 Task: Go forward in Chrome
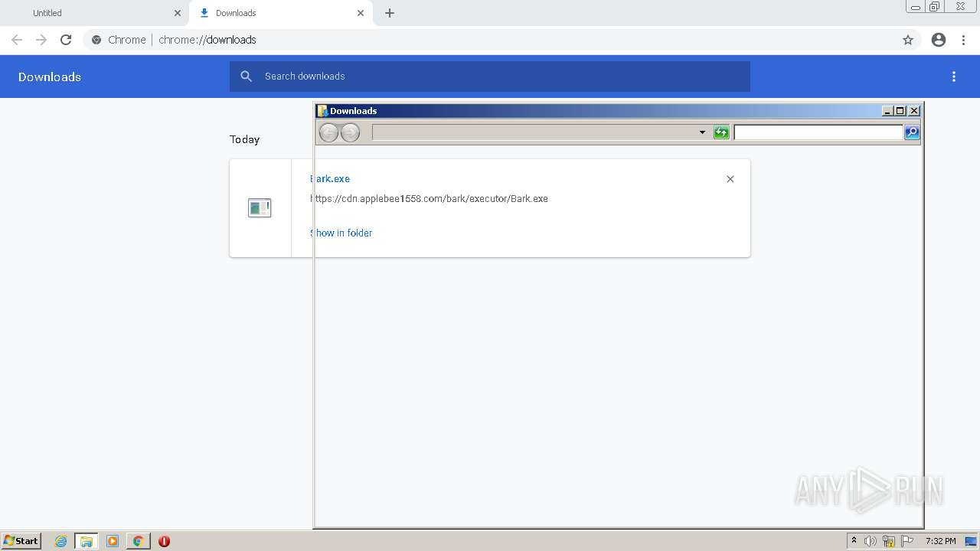coord(41,40)
